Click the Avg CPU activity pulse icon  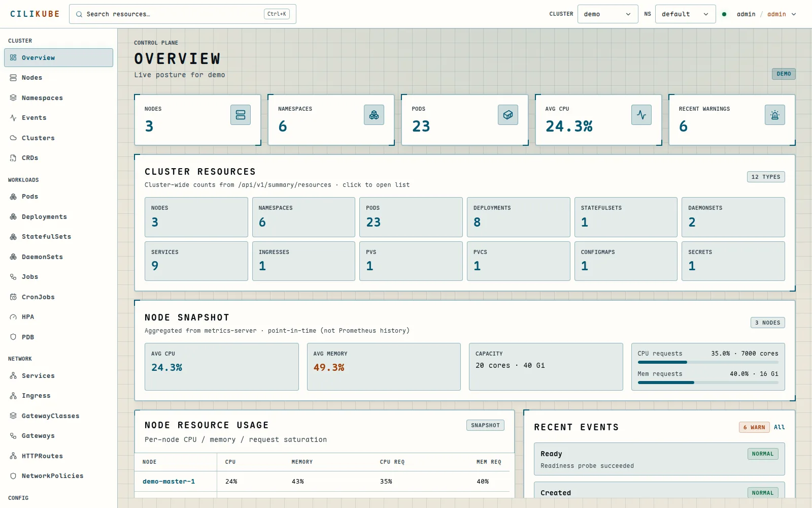(x=641, y=115)
